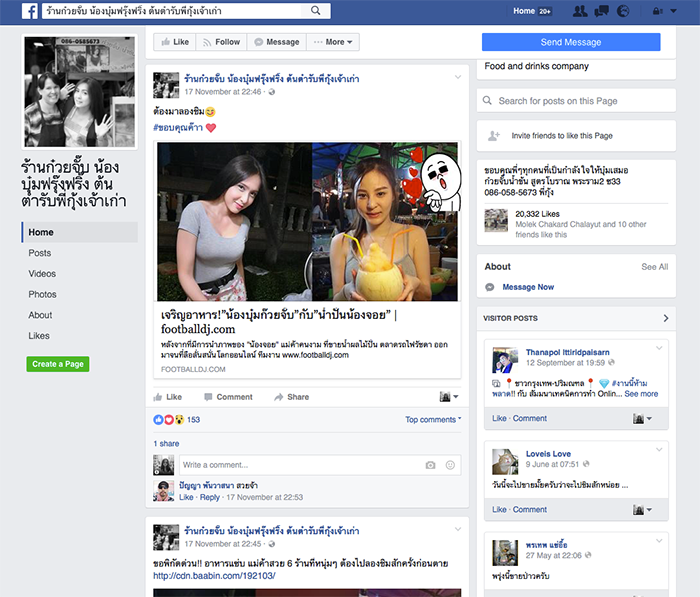The image size is (700, 597).
Task: Open พรเทพ แซ่อื้อ profile avatar
Action: 505,553
